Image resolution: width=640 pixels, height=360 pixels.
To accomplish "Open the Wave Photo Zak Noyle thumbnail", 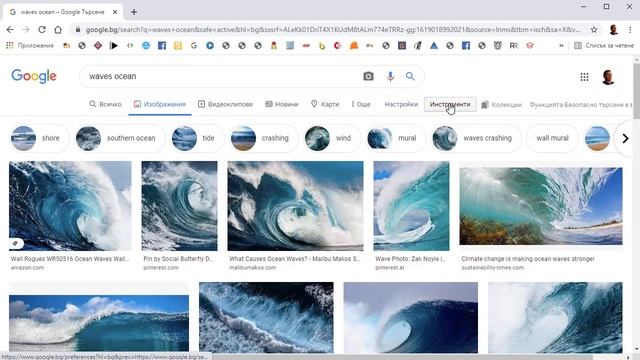I will pyautogui.click(x=411, y=206).
